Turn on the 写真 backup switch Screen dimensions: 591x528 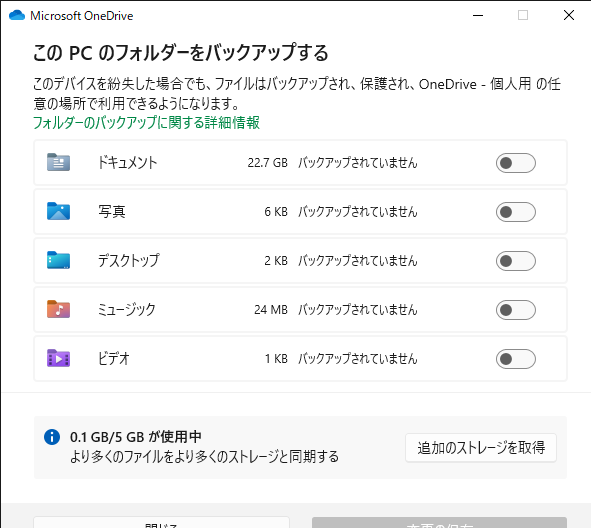516,212
